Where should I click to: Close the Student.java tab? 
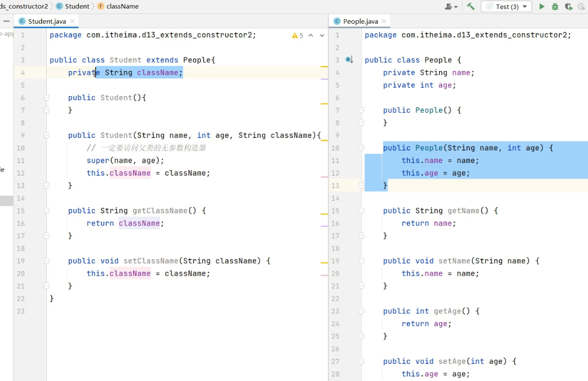click(x=72, y=22)
